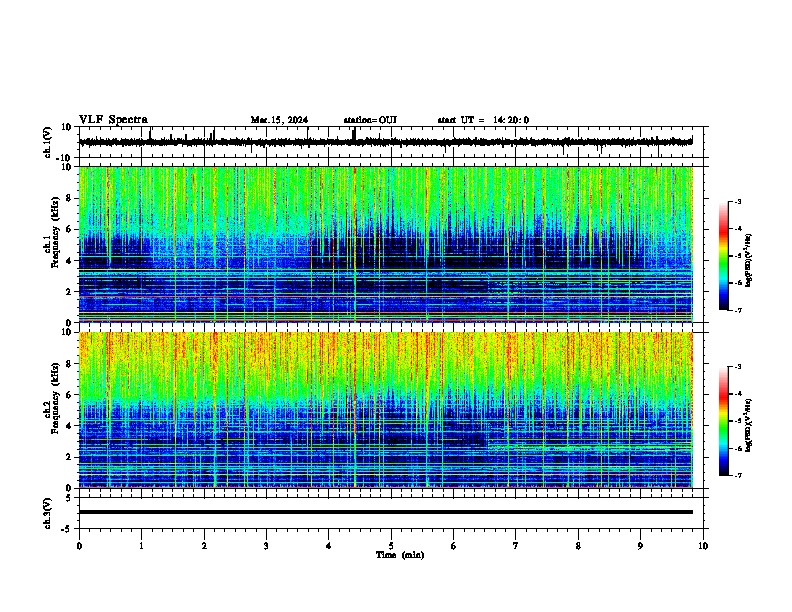Click the '0' tick on the time axis
This screenshot has height=612, width=792.
tap(79, 546)
